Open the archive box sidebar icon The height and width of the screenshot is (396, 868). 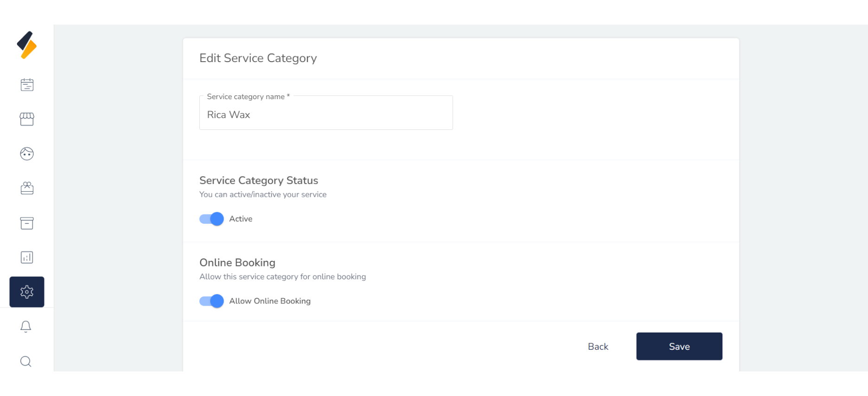27,223
